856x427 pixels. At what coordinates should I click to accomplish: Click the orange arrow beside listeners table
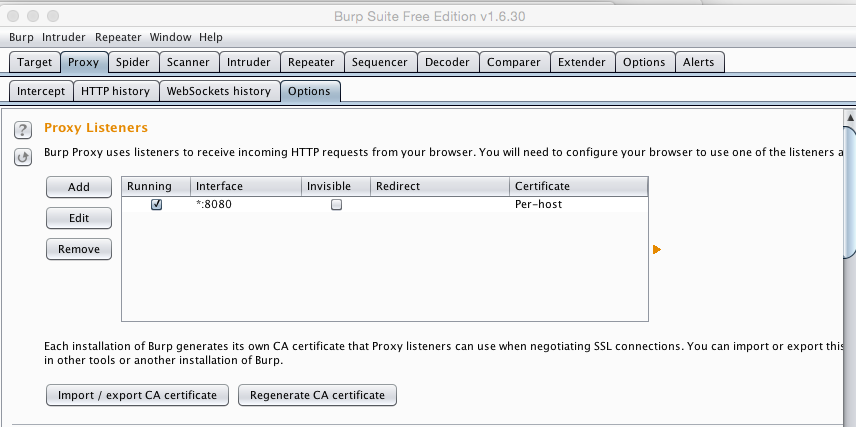pyautogui.click(x=657, y=249)
